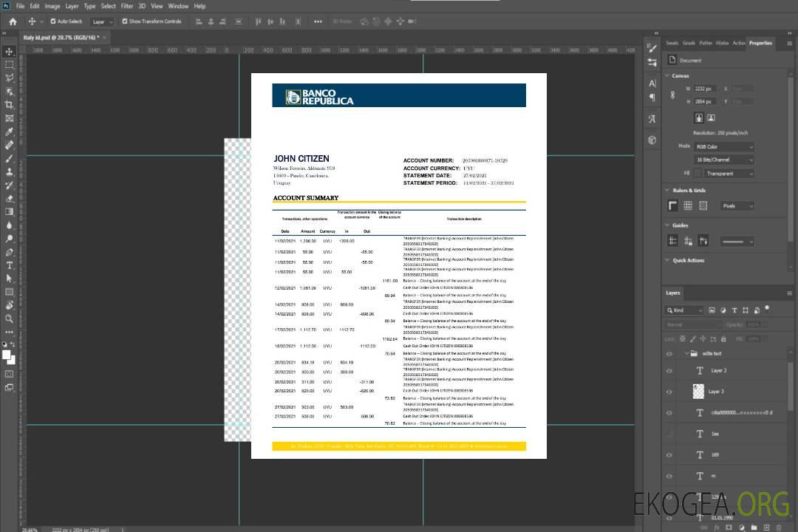Image resolution: width=798 pixels, height=532 pixels.
Task: Open the Brush Settings panel icon
Action: click(652, 48)
